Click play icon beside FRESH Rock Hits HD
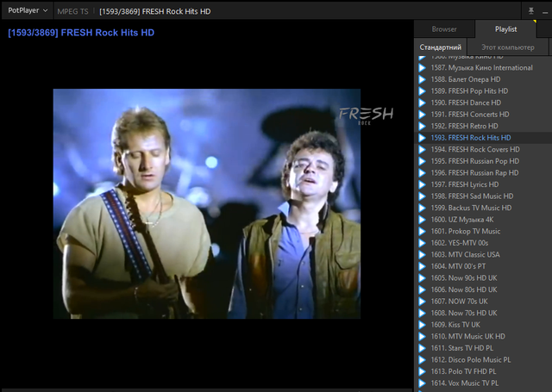The image size is (552, 392). 422,138
